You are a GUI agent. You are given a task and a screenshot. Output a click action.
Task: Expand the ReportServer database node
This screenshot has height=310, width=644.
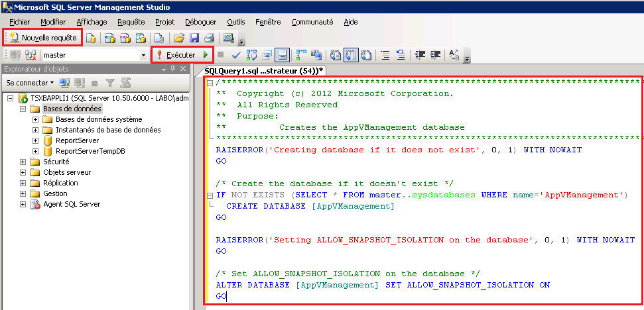pyautogui.click(x=36, y=140)
